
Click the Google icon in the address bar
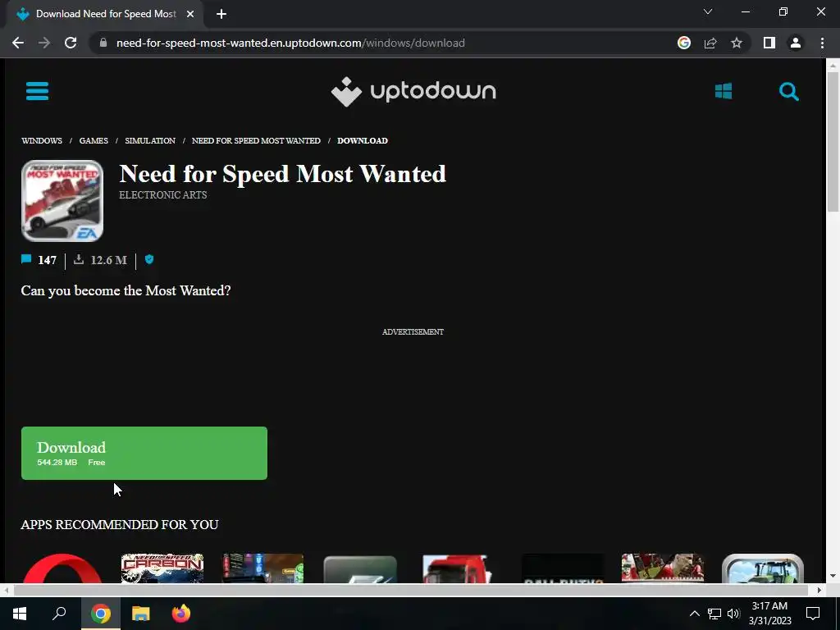683,43
